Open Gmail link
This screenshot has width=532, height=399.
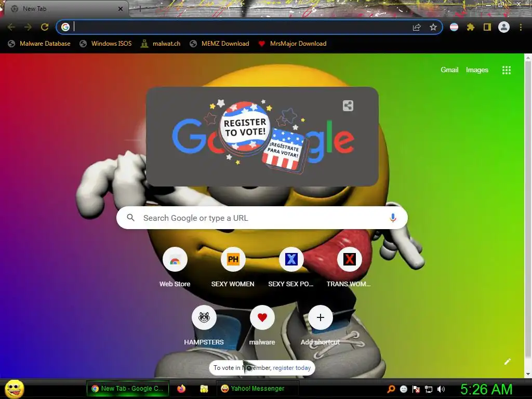[449, 70]
